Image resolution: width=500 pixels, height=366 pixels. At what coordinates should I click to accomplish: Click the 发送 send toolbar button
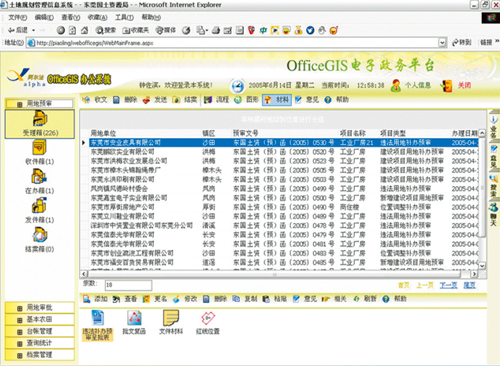coord(155,100)
